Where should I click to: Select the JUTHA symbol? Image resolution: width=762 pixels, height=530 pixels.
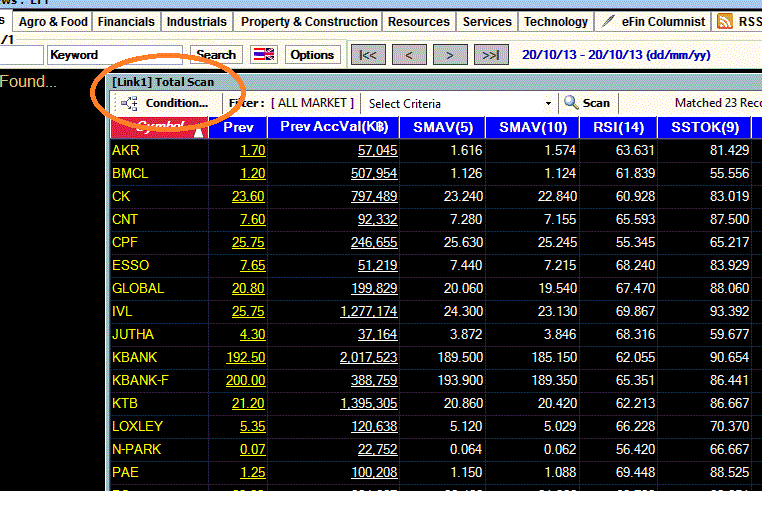(x=133, y=334)
